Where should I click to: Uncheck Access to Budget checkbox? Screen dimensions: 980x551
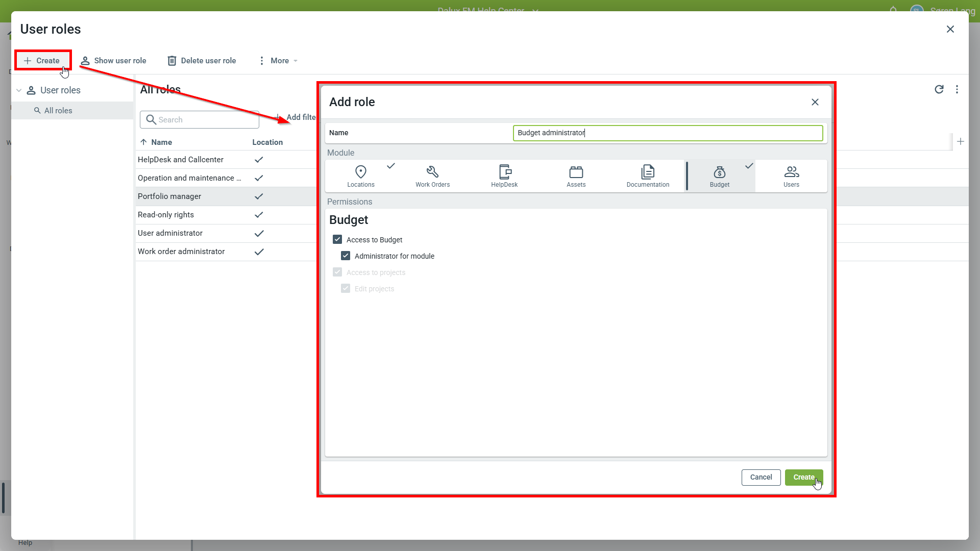tap(337, 239)
